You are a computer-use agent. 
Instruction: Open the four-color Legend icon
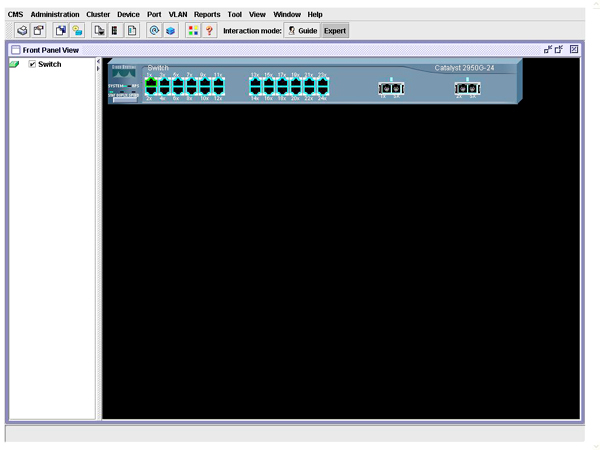coord(193,30)
